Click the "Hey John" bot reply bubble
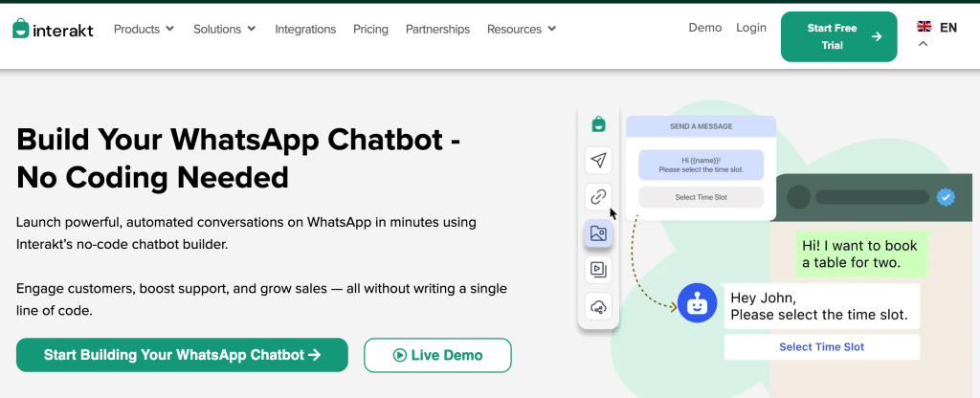Image resolution: width=980 pixels, height=398 pixels. (x=822, y=306)
